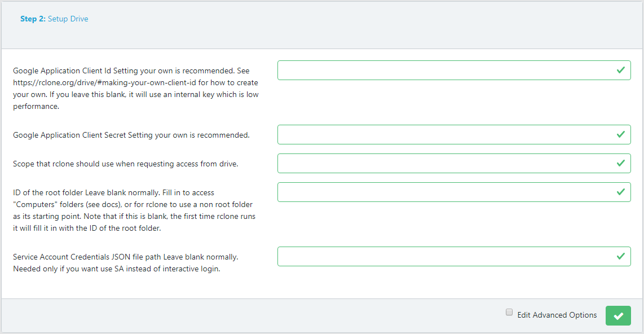The width and height of the screenshot is (644, 334).
Task: Focus the Google Application Client Secret input
Action: [454, 134]
